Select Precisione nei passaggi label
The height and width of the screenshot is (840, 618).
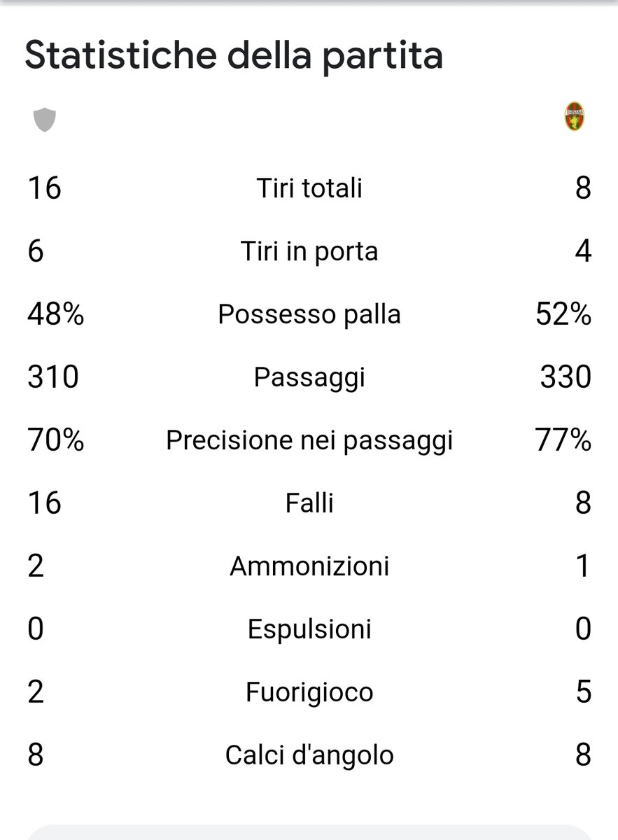click(x=309, y=440)
